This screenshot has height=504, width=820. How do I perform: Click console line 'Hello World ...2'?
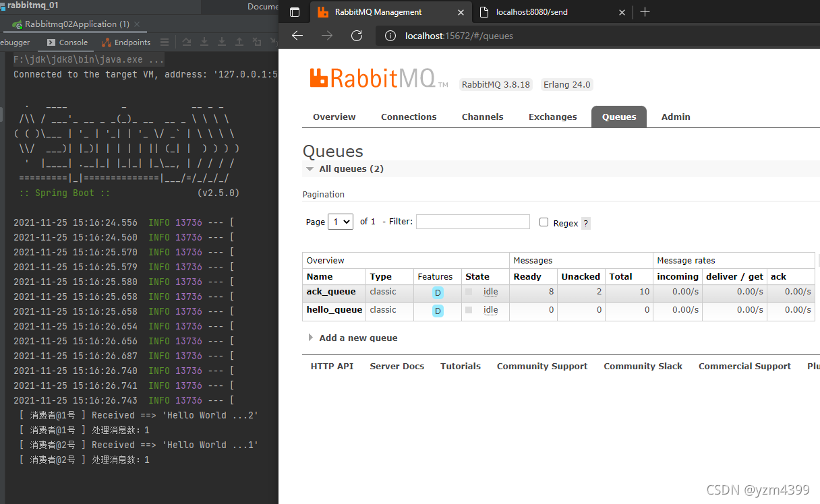click(x=138, y=415)
